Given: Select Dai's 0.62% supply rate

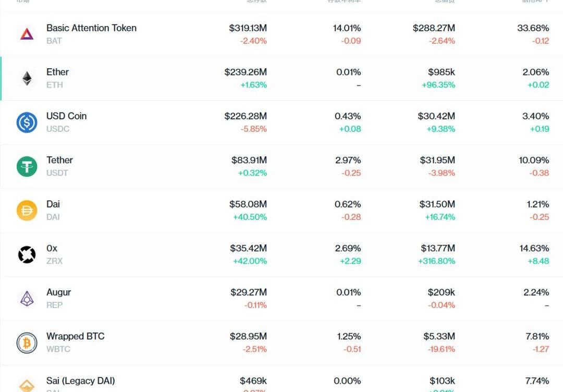Looking at the screenshot, I should pyautogui.click(x=348, y=204).
